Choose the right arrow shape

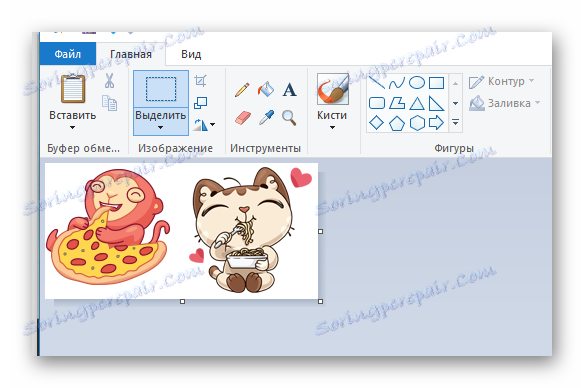click(x=436, y=123)
